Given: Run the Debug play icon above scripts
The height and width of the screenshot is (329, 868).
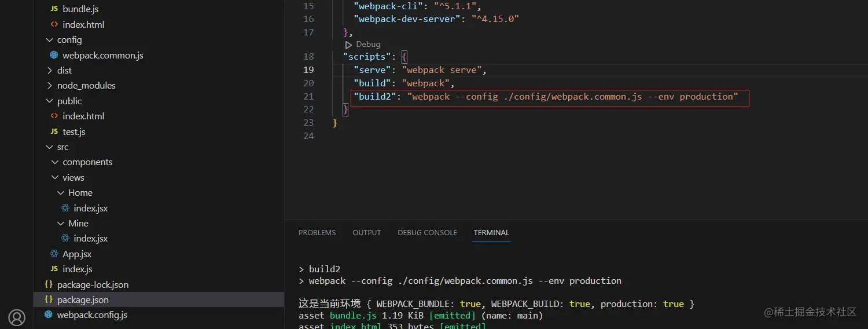Looking at the screenshot, I should (348, 45).
